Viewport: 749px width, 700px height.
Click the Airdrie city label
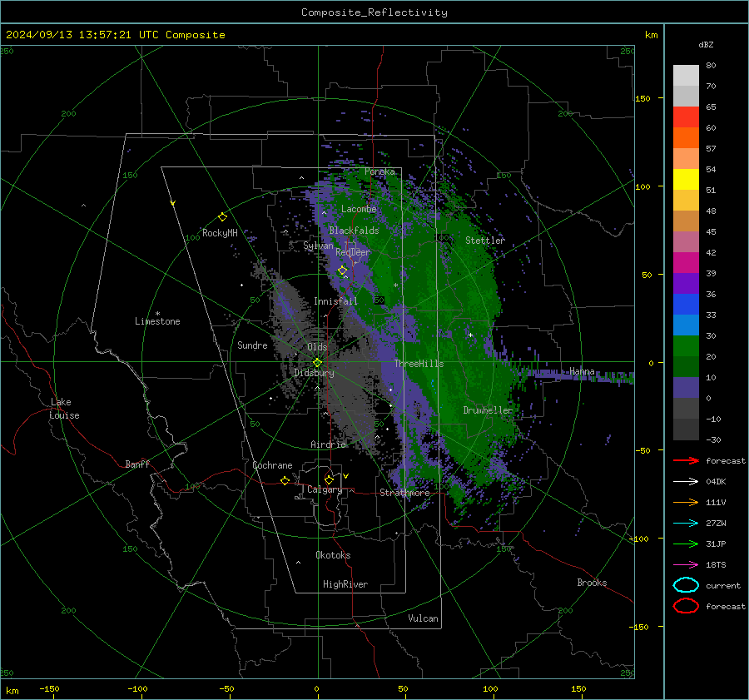point(328,444)
